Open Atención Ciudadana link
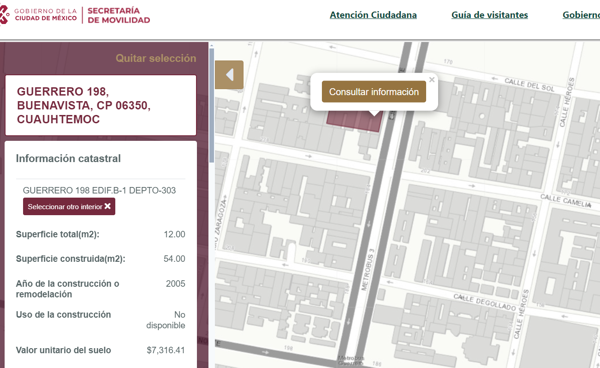Image resolution: width=600 pixels, height=368 pixels. pos(373,15)
